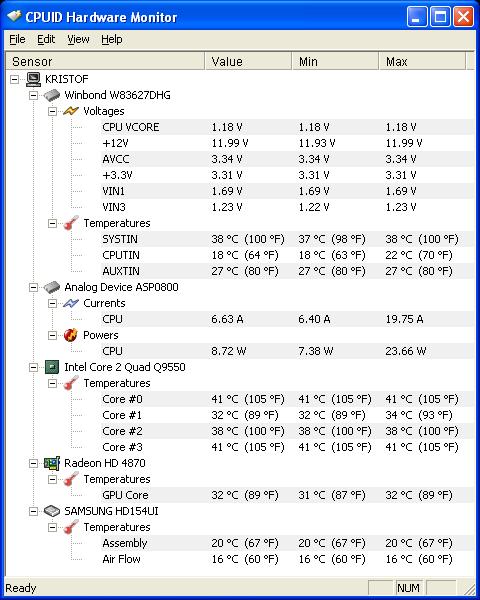
Task: Collapse the SAMSUNG HD154UI Temperatures group
Action: pyautogui.click(x=52, y=527)
